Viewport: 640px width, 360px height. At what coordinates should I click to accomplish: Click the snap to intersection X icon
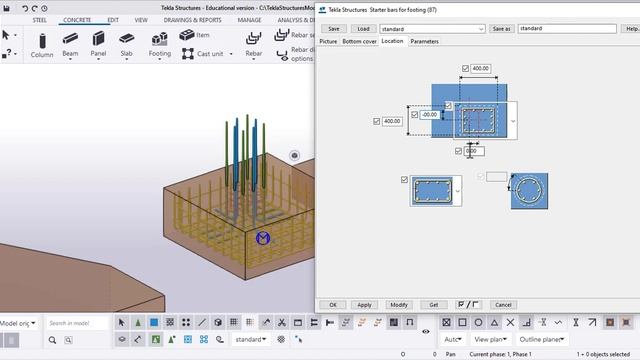click(510, 323)
